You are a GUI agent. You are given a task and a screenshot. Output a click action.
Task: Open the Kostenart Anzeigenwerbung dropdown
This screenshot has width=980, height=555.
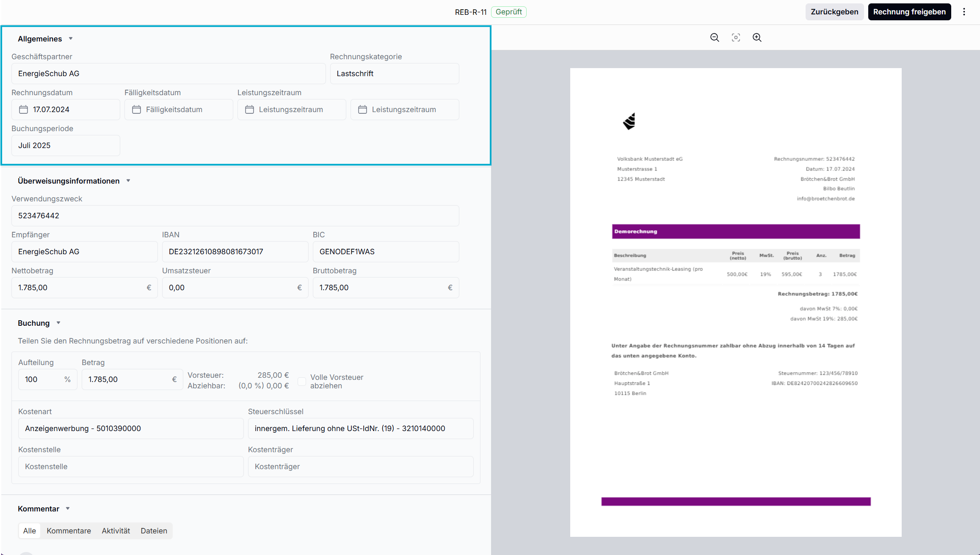131,429
